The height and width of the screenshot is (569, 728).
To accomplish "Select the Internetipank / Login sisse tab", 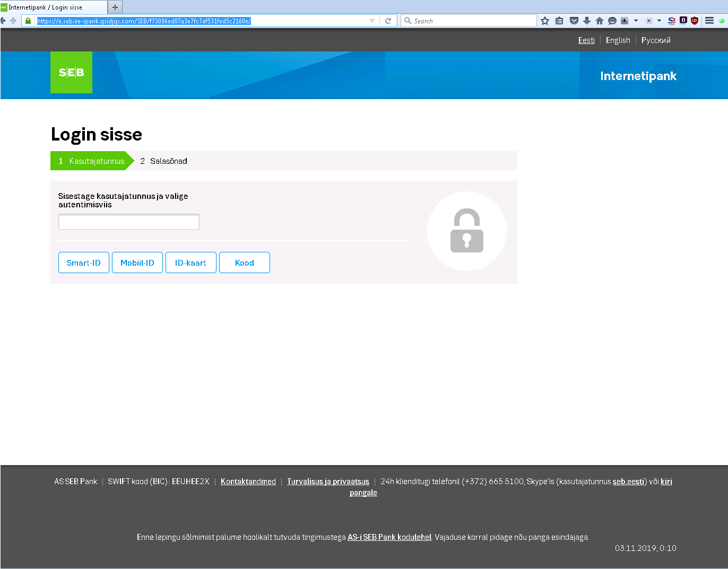I will [53, 7].
